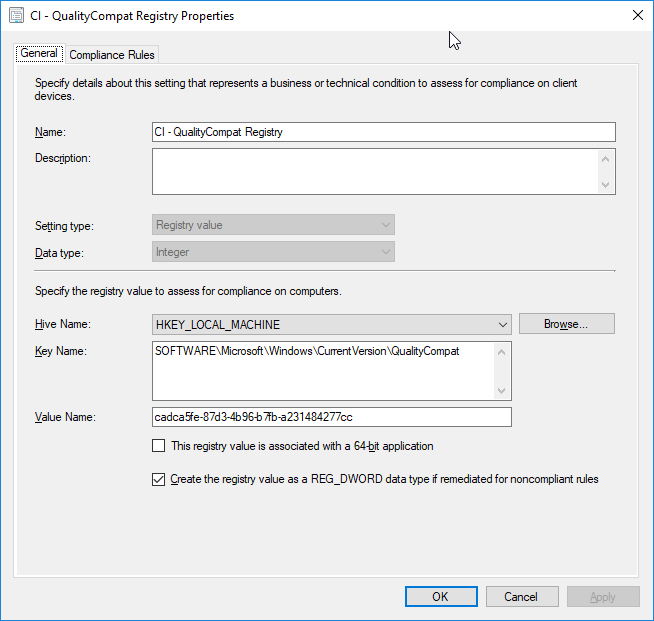Click the Cancel button

522,596
